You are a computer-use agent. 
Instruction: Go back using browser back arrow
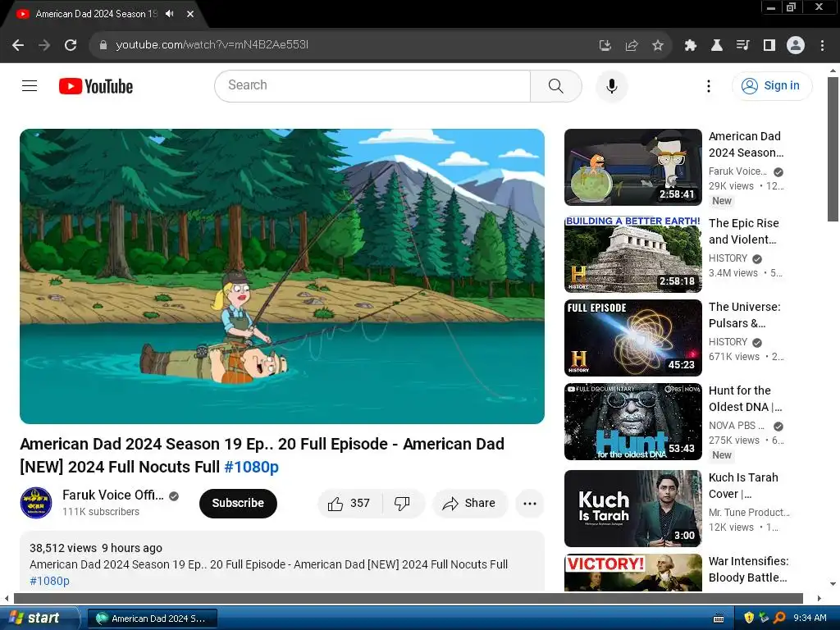(18, 45)
